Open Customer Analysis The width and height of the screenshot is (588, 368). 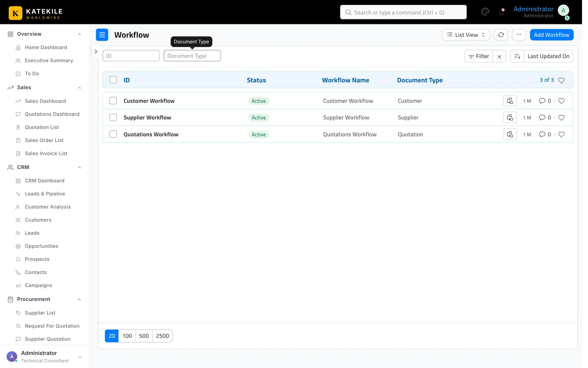click(47, 207)
